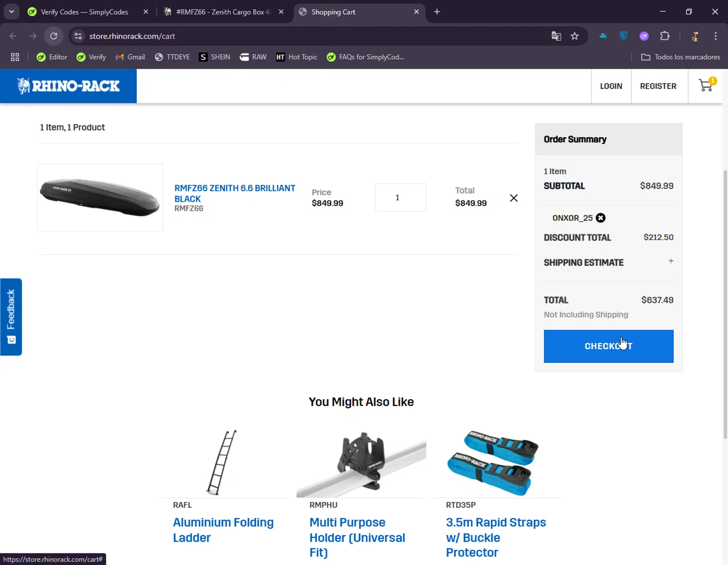Open RMFZ66 Zenith 6.6 Brilliant Black product link

[x=234, y=193]
